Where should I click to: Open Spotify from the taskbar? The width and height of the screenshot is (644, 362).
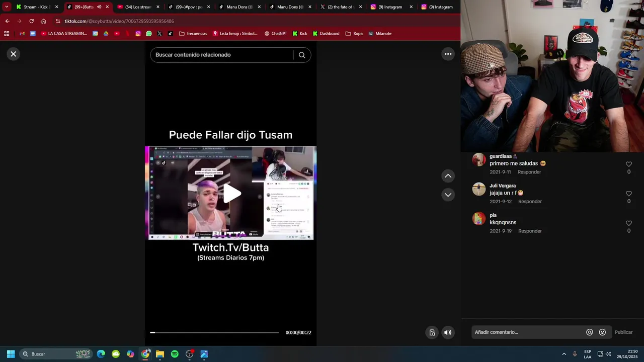[x=175, y=354]
